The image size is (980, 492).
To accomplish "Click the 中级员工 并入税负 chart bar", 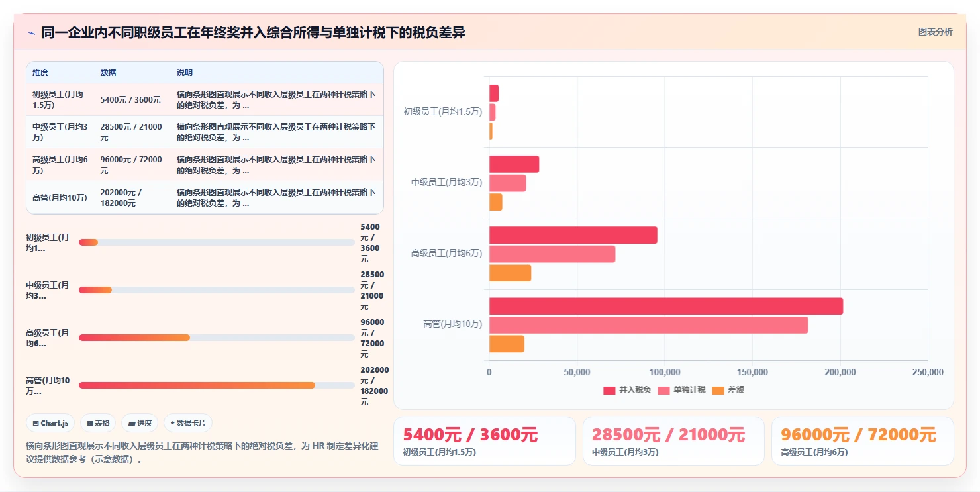I will click(x=514, y=164).
